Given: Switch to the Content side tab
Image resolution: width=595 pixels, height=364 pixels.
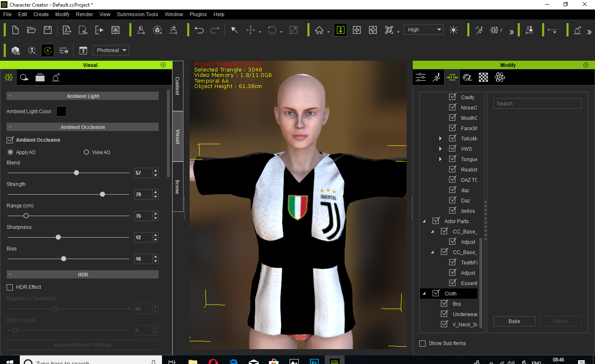Looking at the screenshot, I should pyautogui.click(x=178, y=86).
